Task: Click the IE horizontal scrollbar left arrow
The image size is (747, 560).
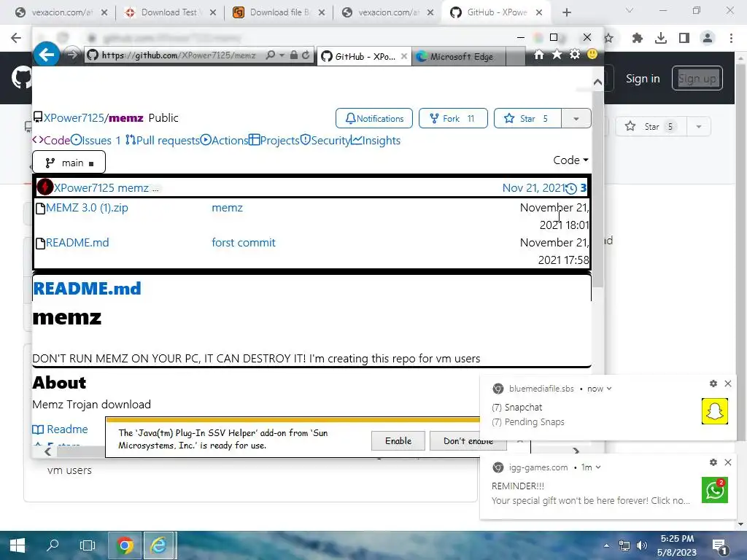Action: coord(48,451)
